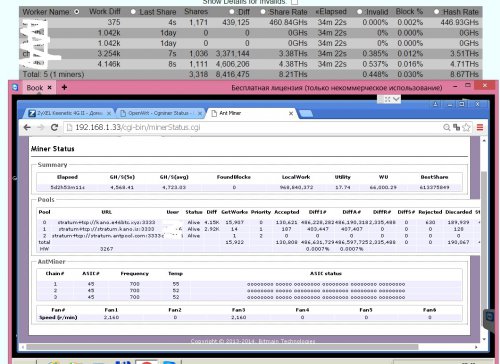
Task: Click the vertical scrollbar down arrow
Action: 484,339
